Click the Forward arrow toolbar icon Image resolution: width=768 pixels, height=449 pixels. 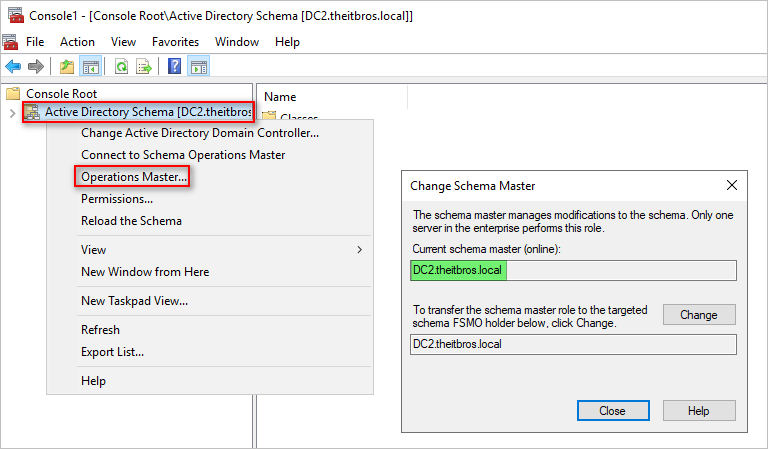coord(36,66)
